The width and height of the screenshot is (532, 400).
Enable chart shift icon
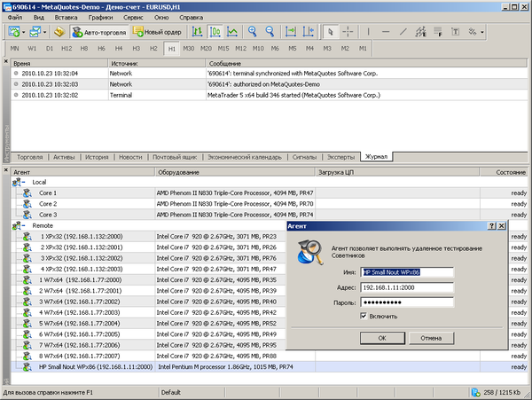pos(308,32)
